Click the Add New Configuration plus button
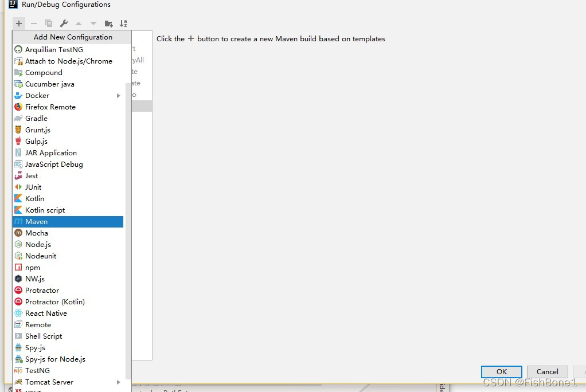The height and width of the screenshot is (392, 586). (19, 23)
